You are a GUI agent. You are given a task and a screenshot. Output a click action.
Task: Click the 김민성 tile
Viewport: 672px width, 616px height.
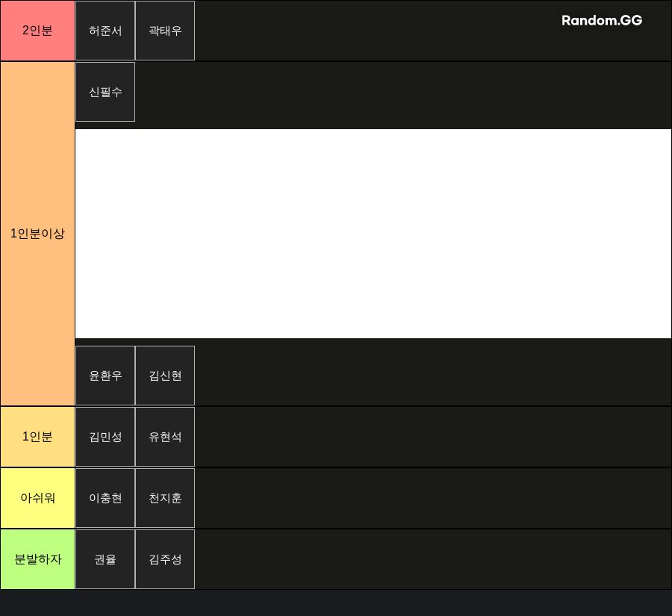coord(105,437)
